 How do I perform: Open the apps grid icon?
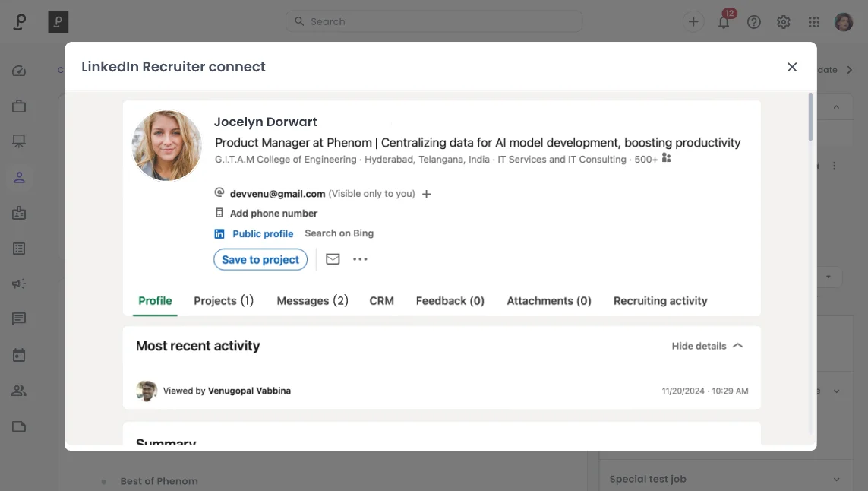pos(814,21)
